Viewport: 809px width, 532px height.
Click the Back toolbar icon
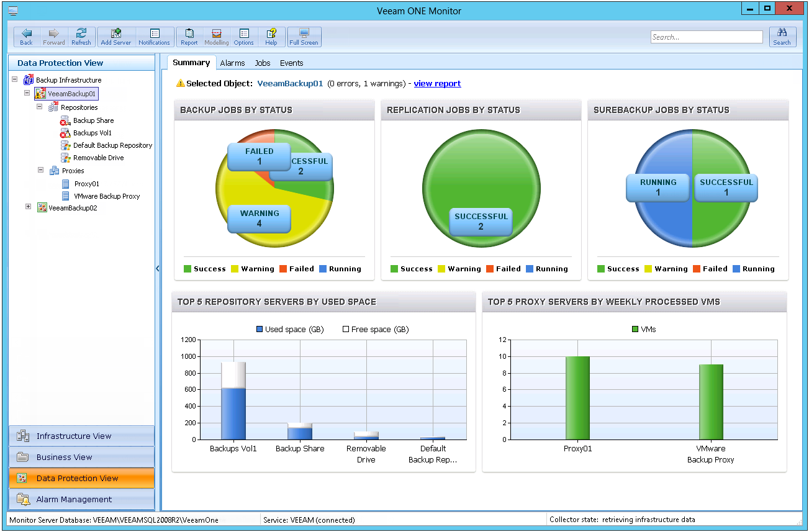click(26, 37)
